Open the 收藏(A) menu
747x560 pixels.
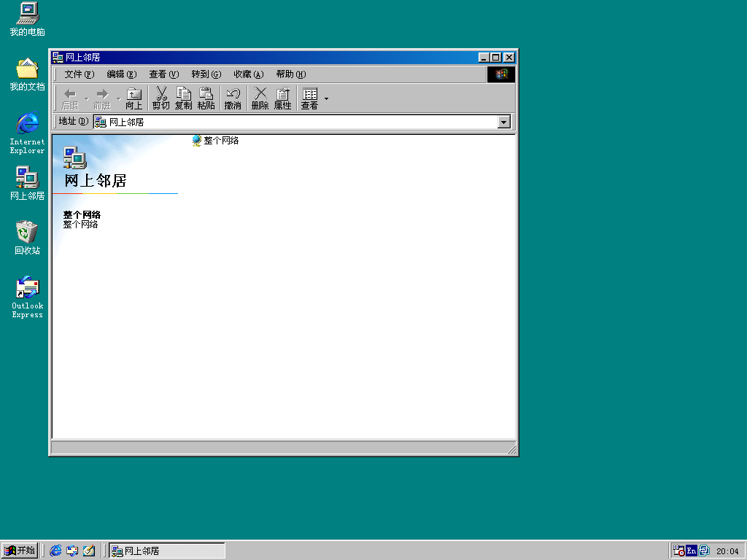pos(249,74)
